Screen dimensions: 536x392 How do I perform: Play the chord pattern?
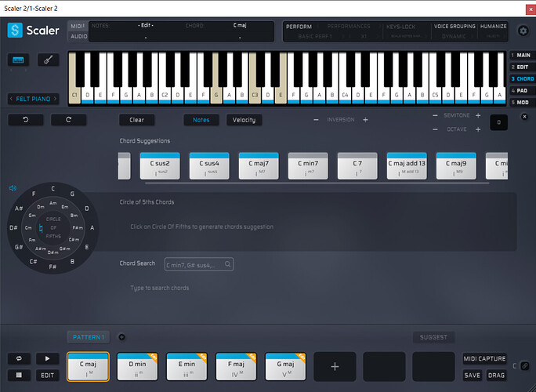click(47, 358)
